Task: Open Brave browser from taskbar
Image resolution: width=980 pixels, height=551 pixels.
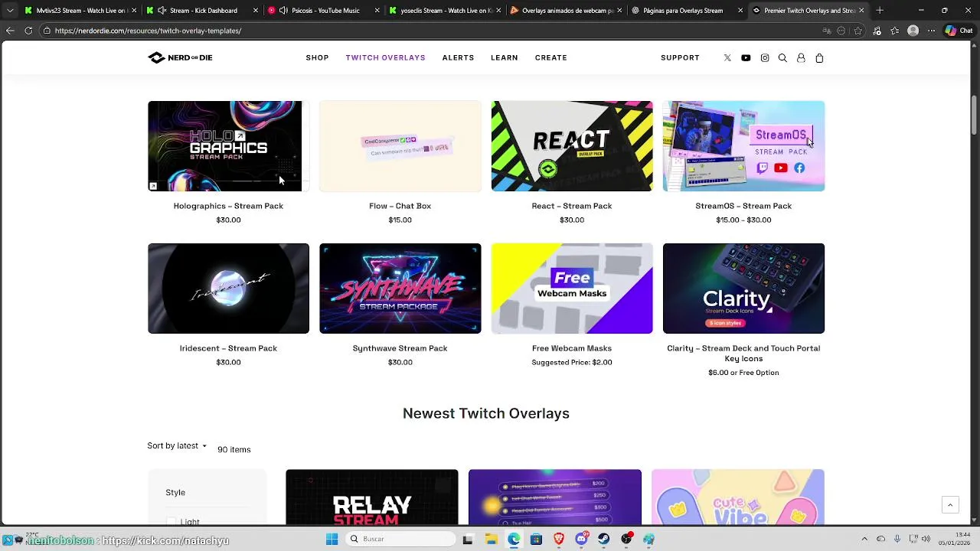Action: click(x=559, y=539)
